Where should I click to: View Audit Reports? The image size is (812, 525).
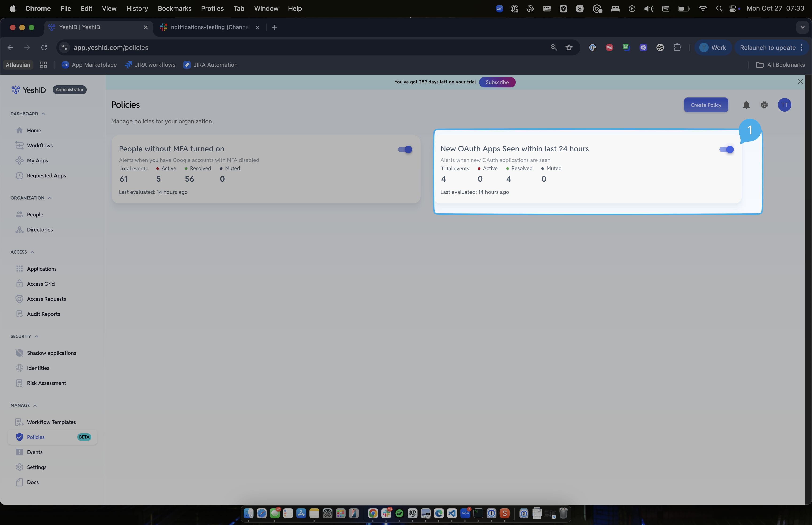tap(43, 314)
